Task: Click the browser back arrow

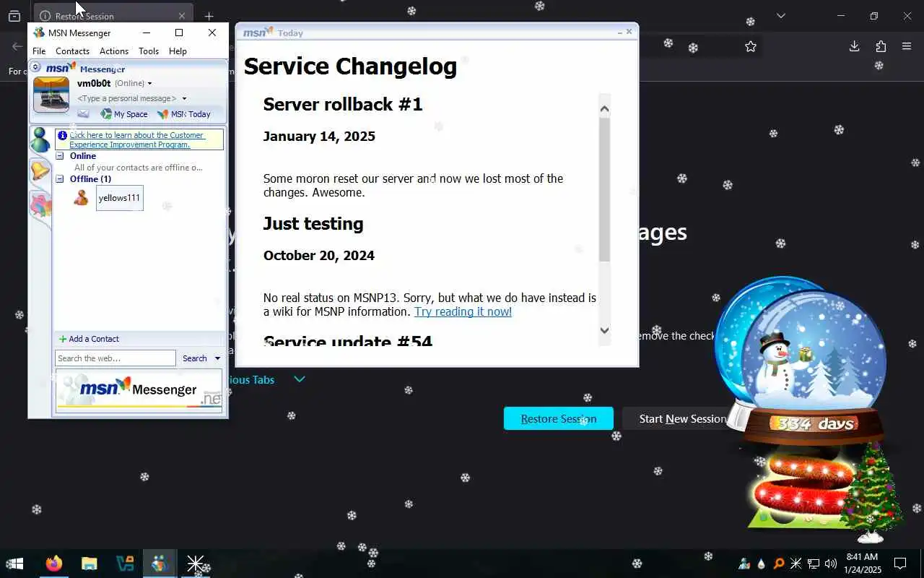Action: [17, 46]
